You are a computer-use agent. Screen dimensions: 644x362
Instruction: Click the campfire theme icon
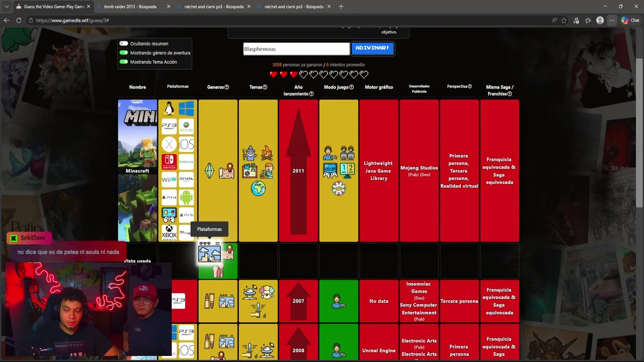point(267,153)
